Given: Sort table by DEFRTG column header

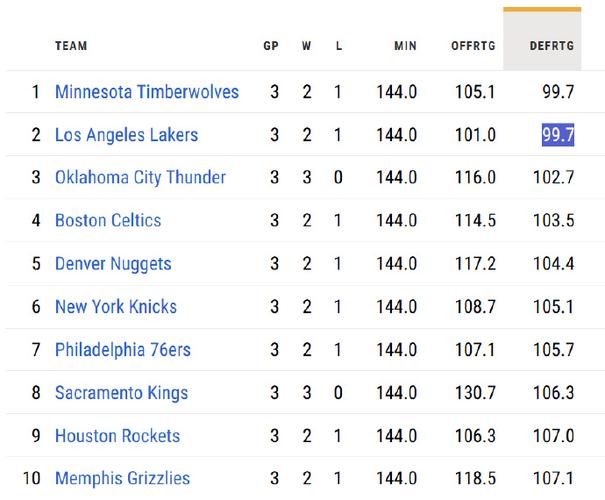Looking at the screenshot, I should pos(552,46).
